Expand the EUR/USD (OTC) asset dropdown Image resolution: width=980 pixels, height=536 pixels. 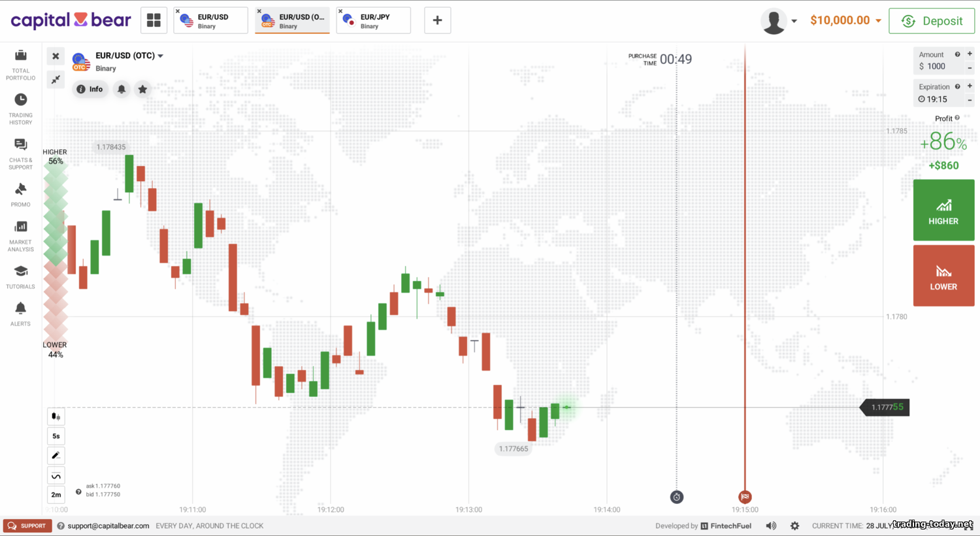click(x=160, y=56)
